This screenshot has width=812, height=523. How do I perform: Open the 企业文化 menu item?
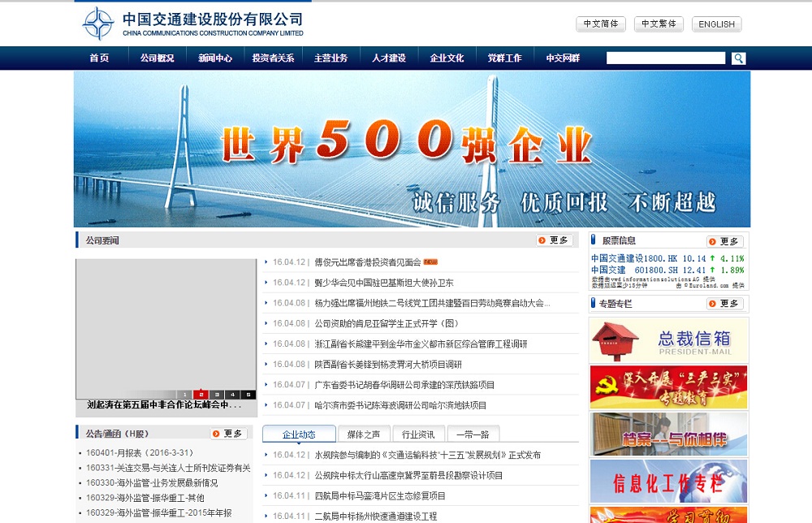[447, 58]
